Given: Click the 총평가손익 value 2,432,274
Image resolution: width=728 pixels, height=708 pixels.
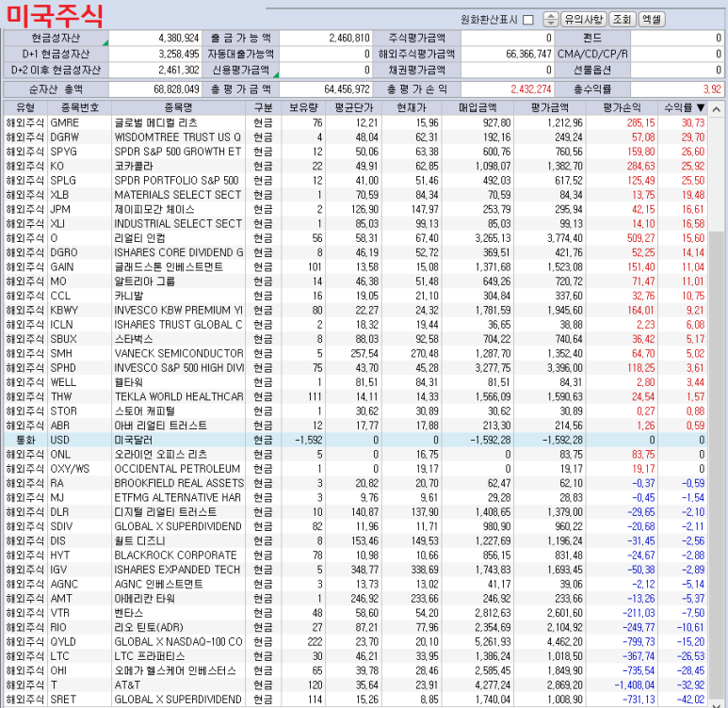Looking at the screenshot, I should (x=508, y=89).
